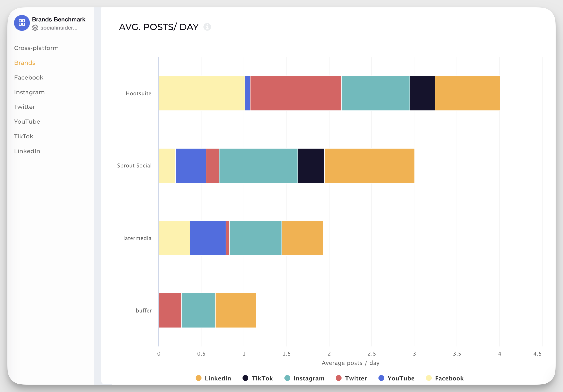Image resolution: width=563 pixels, height=392 pixels.
Task: Click Sprout Social's orange LinkedIn segment
Action: [x=369, y=166]
